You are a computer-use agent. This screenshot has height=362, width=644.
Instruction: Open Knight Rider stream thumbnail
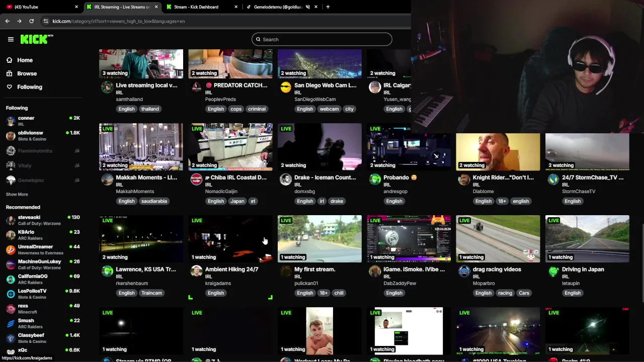[498, 152]
